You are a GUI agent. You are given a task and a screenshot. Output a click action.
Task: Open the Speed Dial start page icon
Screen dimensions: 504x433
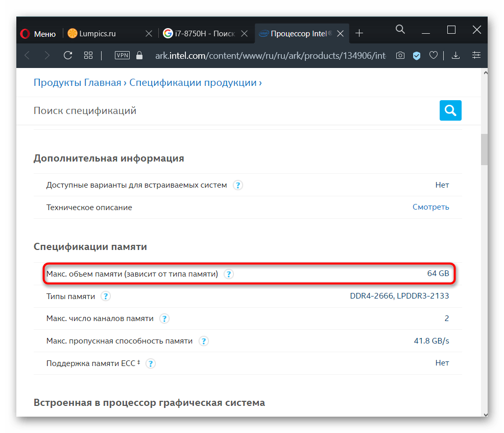coord(88,55)
